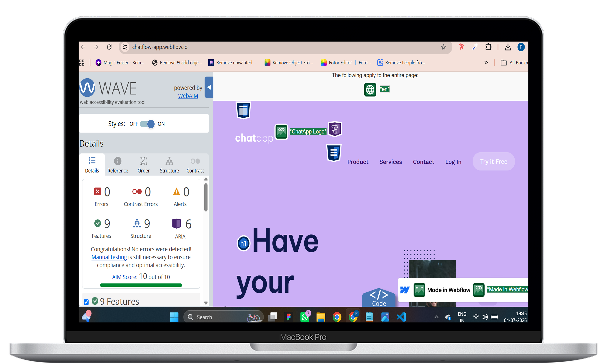This screenshot has height=364, width=607.
Task: Click the WAVE language globe icon
Action: coord(370,90)
